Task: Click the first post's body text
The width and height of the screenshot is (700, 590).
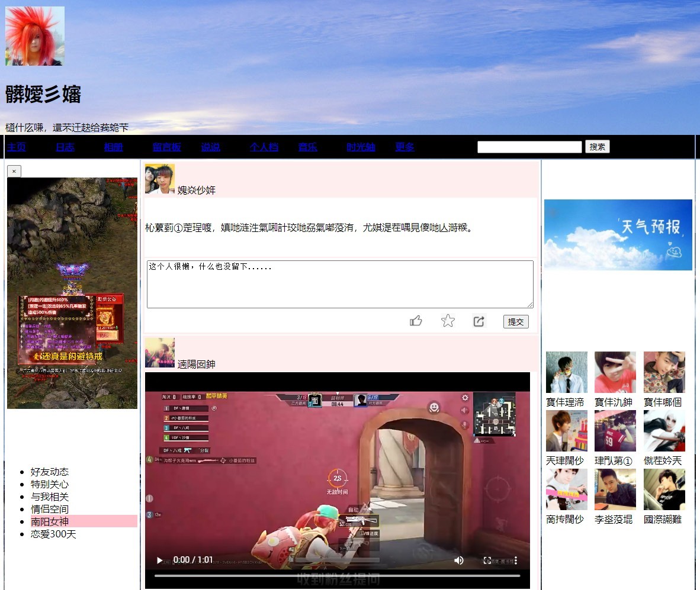Action: click(x=309, y=227)
